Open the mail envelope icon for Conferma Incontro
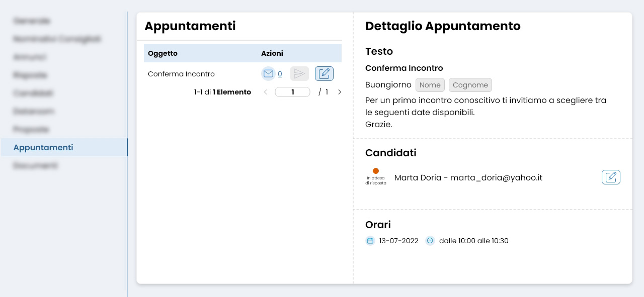Screen dimensions: 644x297 [268, 73]
